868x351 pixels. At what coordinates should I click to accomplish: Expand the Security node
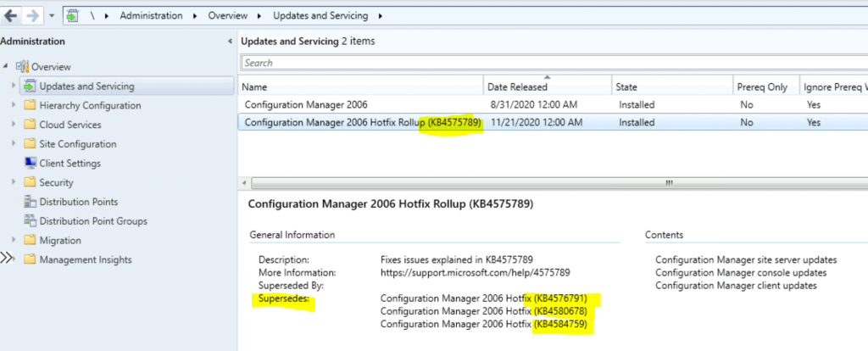[x=14, y=182]
